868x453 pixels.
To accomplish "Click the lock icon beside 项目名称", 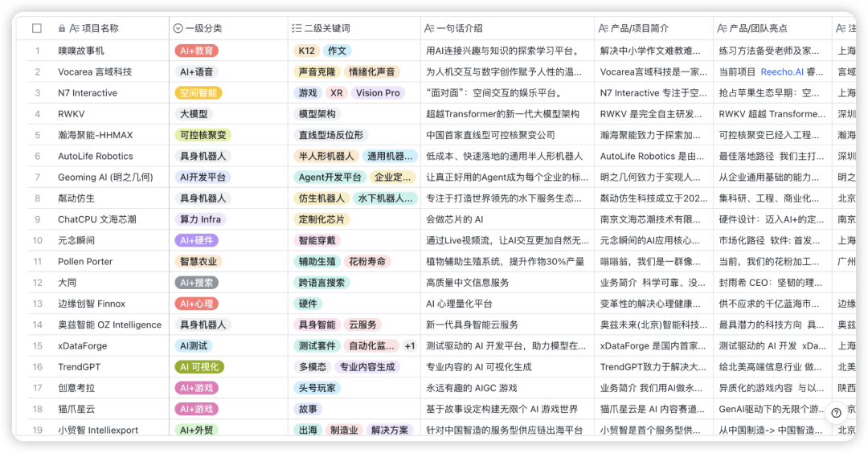I will [61, 28].
